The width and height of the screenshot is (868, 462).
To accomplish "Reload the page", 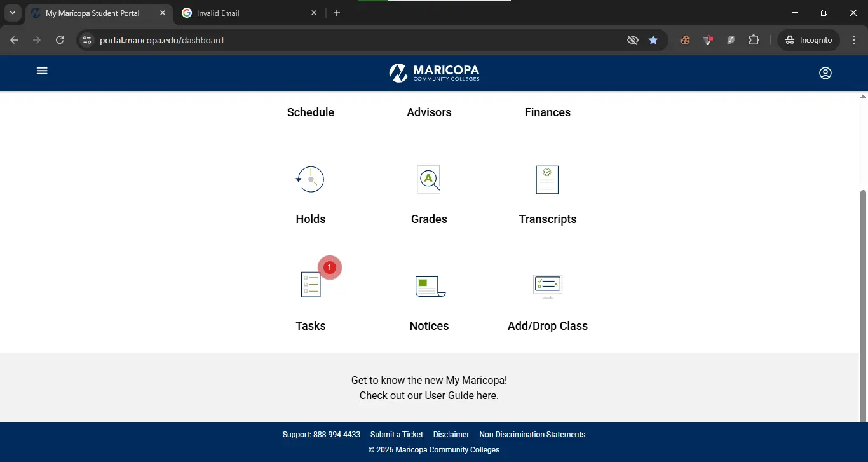I will 60,40.
